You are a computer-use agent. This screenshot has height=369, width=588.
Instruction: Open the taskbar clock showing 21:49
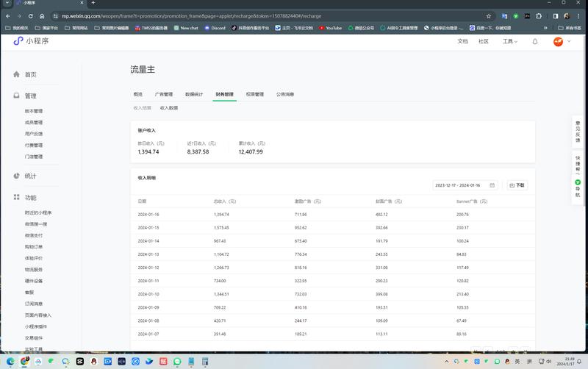(x=565, y=362)
